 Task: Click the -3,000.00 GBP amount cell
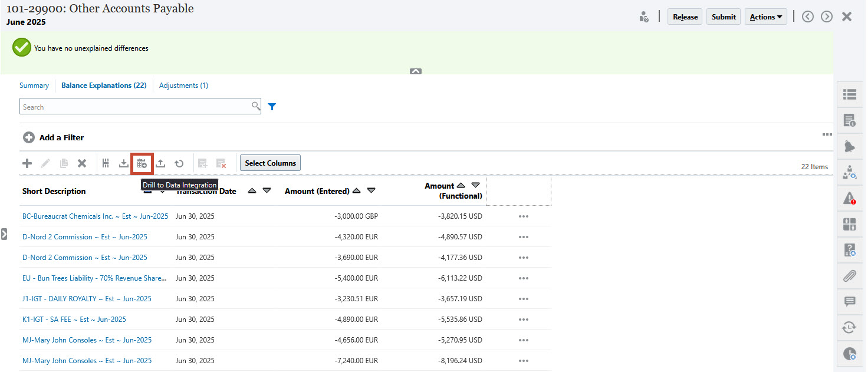coord(356,216)
